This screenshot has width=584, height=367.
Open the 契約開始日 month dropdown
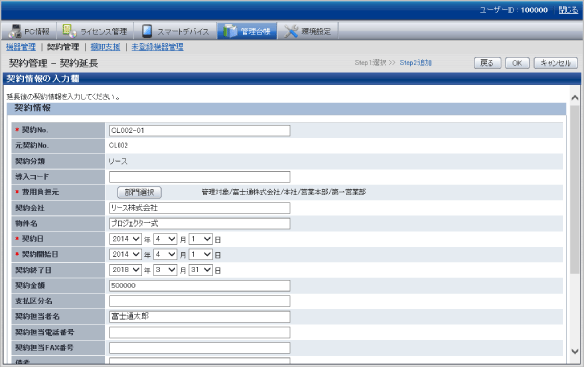165,254
